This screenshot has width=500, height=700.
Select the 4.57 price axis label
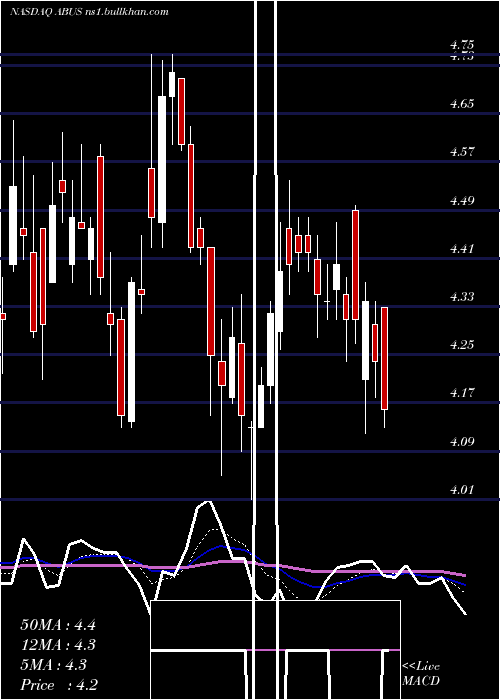(x=462, y=152)
